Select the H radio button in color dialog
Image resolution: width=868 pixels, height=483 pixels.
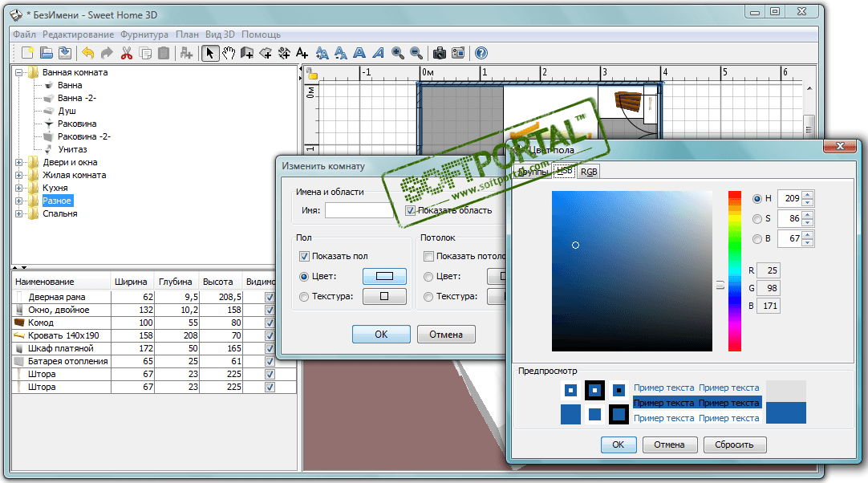click(756, 198)
